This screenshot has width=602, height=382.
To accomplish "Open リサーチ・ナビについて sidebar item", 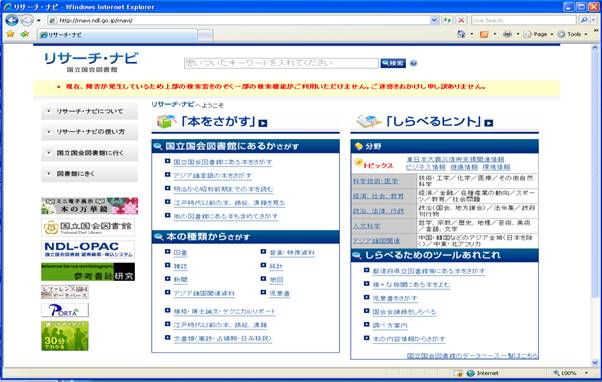I will (x=89, y=111).
